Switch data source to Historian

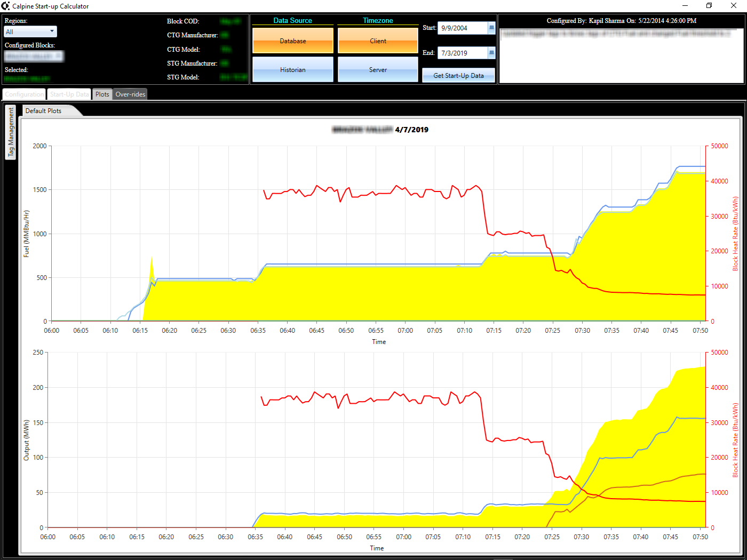293,70
